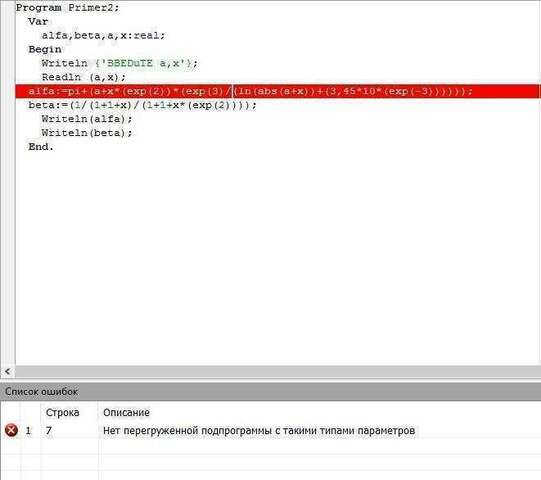This screenshot has height=480, width=541.
Task: Click the red highlighted alfa assignment line
Action: coord(278,91)
